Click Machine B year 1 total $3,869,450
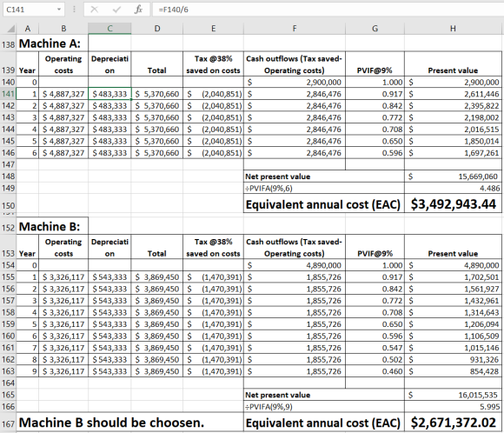This screenshot has height=433, width=504. coord(157,277)
